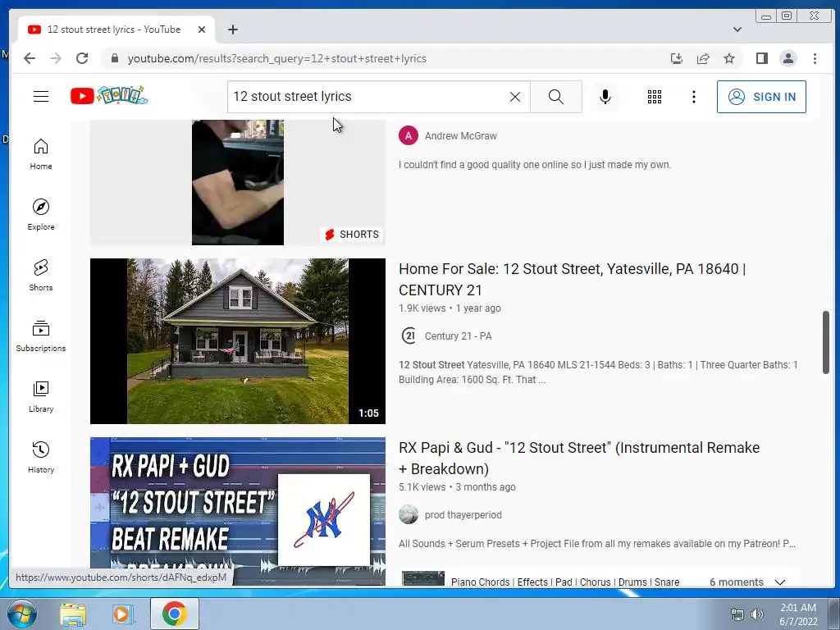
Task: Bookmark this page with star
Action: (x=729, y=58)
